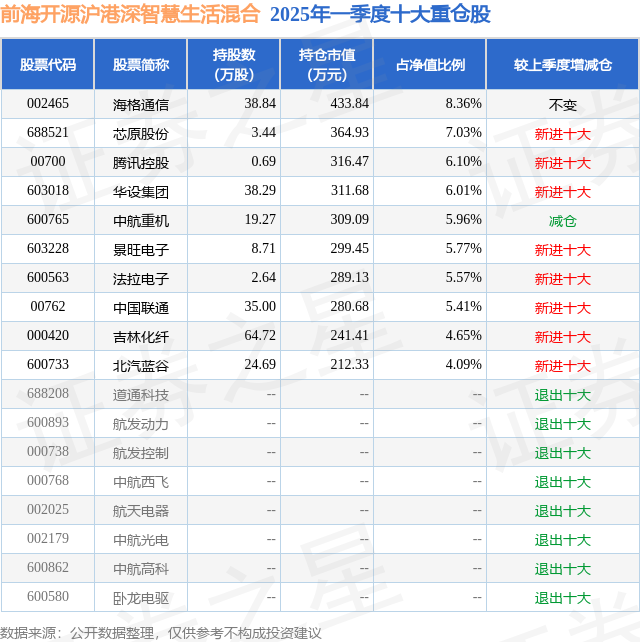
Task: Select stock code 600765
Action: pyautogui.click(x=48, y=220)
